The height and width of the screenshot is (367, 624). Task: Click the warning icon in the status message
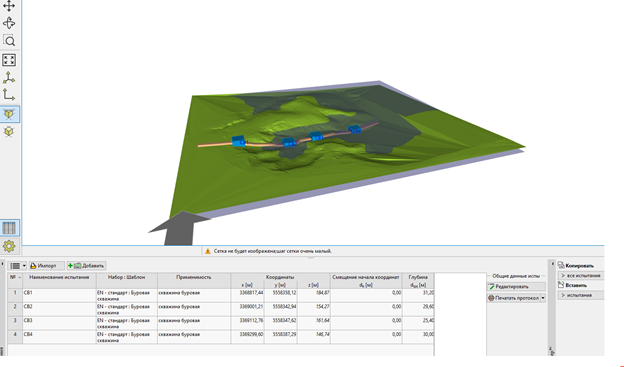coord(208,251)
